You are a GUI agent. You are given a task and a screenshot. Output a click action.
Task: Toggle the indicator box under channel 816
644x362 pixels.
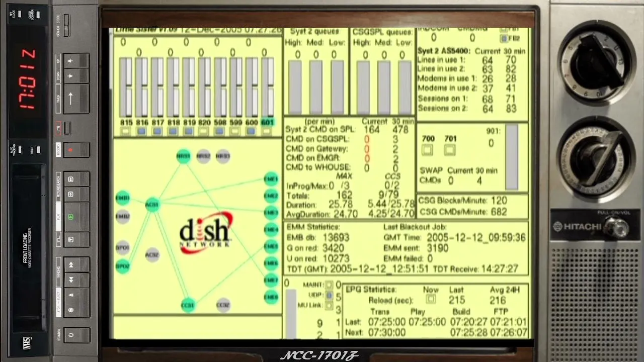coord(141,131)
